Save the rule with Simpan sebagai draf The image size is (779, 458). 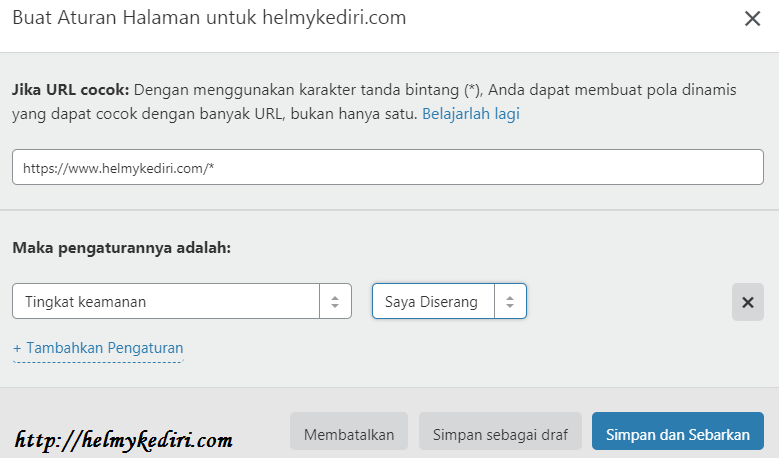tap(500, 435)
